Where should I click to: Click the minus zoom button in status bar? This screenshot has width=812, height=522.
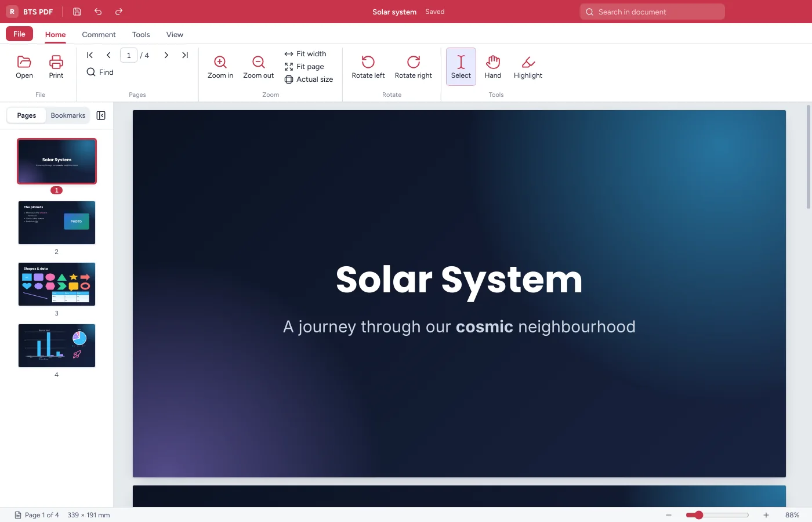669,515
